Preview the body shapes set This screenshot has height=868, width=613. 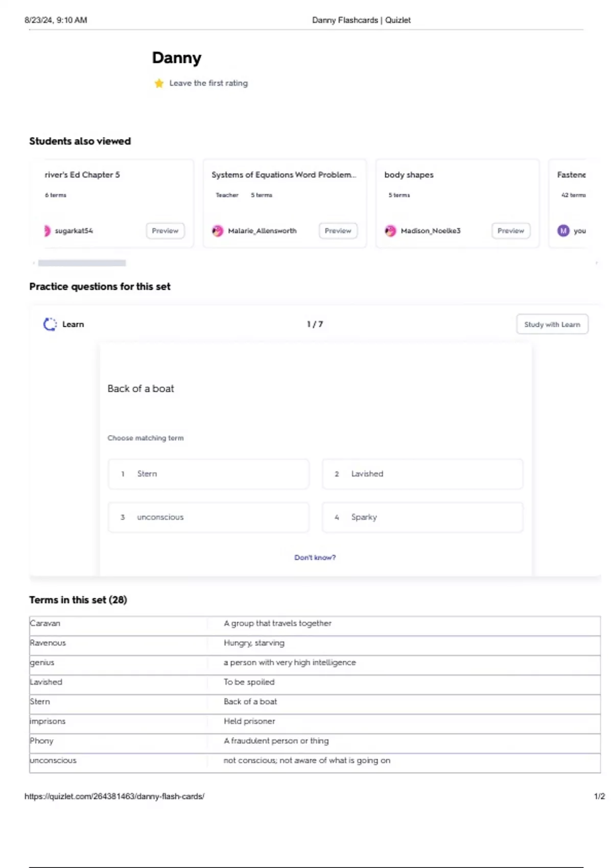[x=511, y=231]
